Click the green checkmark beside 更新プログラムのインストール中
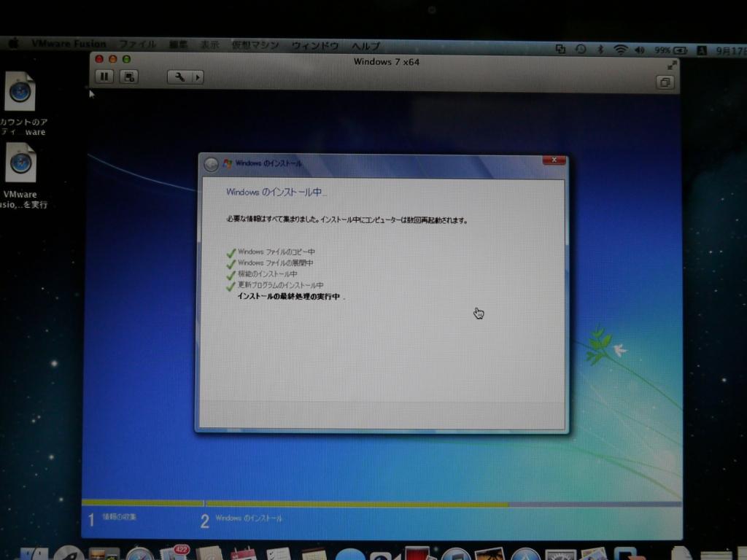 pyautogui.click(x=231, y=286)
